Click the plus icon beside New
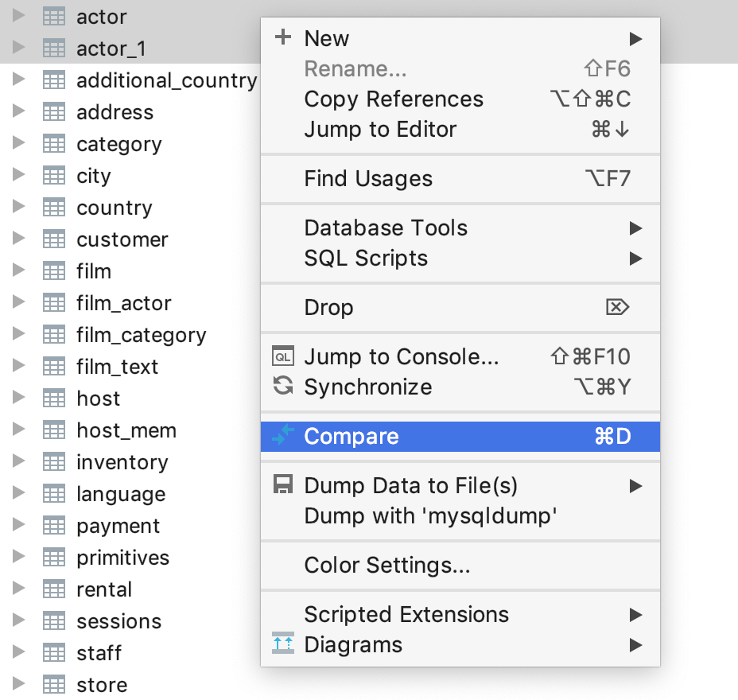 pyautogui.click(x=283, y=37)
